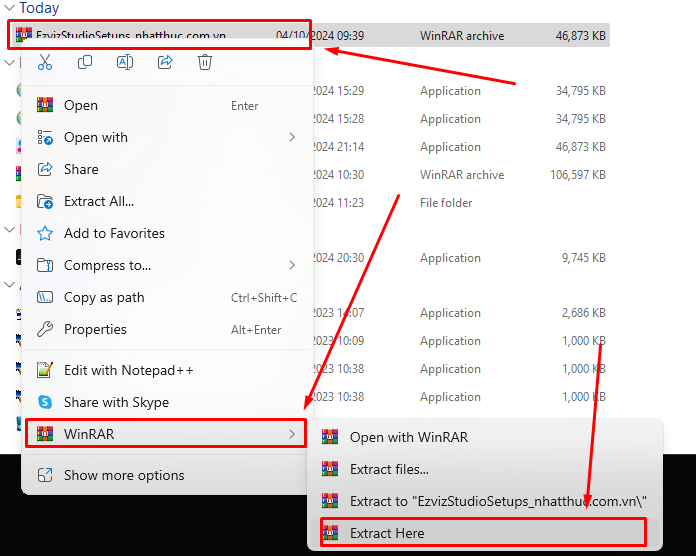Click the WinRAR icon beside Open

45,105
